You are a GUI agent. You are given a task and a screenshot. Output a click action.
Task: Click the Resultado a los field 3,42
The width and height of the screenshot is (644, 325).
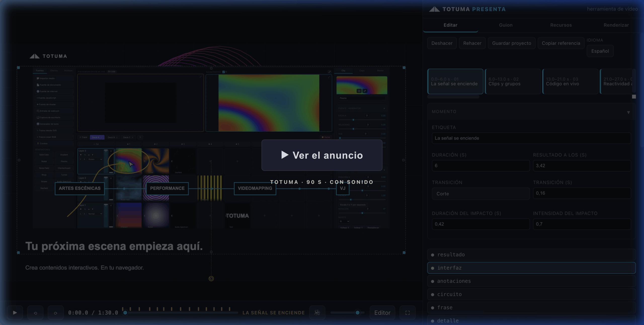pyautogui.click(x=582, y=166)
